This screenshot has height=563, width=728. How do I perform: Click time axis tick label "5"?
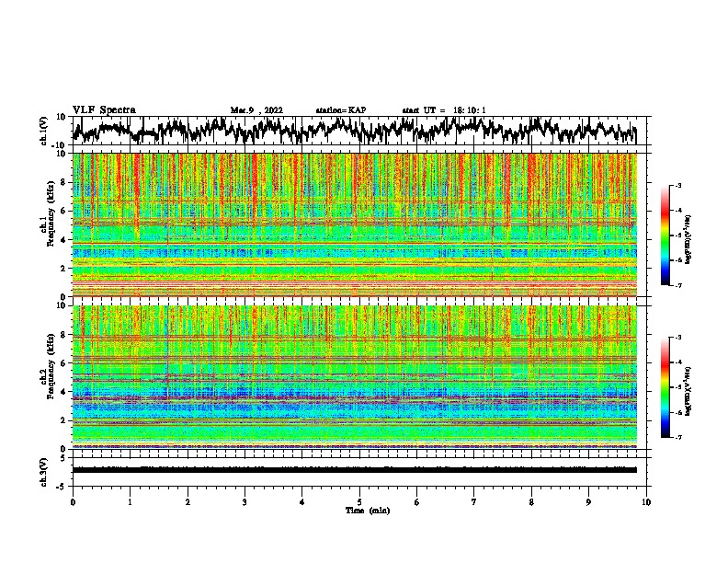pyautogui.click(x=359, y=502)
